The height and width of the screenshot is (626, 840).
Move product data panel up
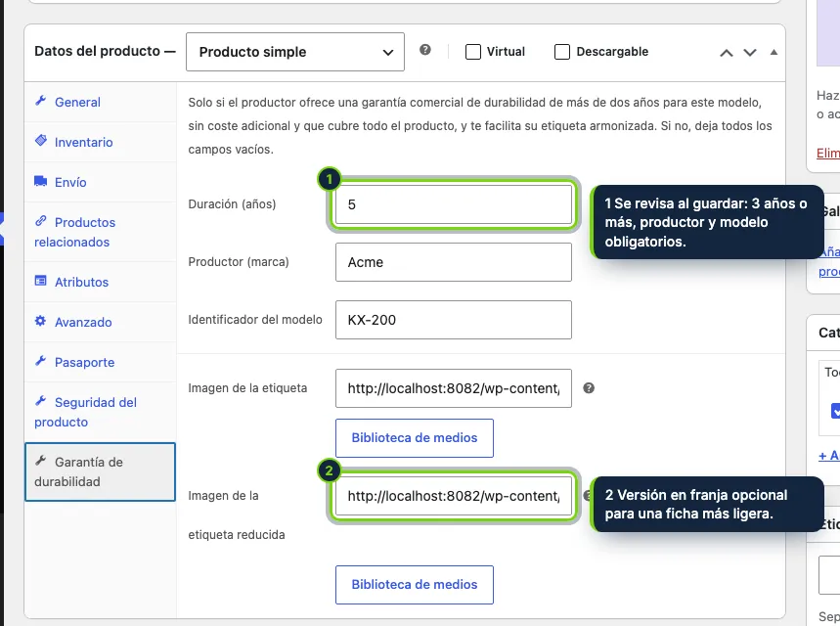point(727,53)
